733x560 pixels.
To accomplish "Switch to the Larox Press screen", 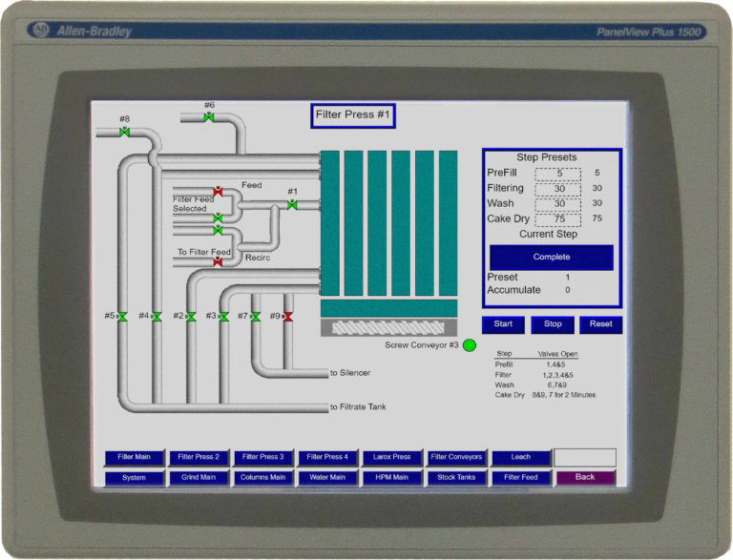I will tap(392, 457).
